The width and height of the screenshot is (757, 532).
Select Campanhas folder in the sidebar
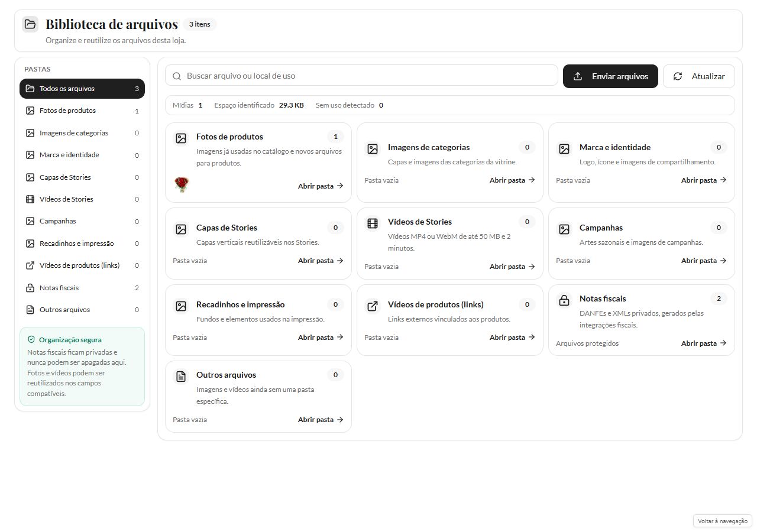tap(82, 221)
